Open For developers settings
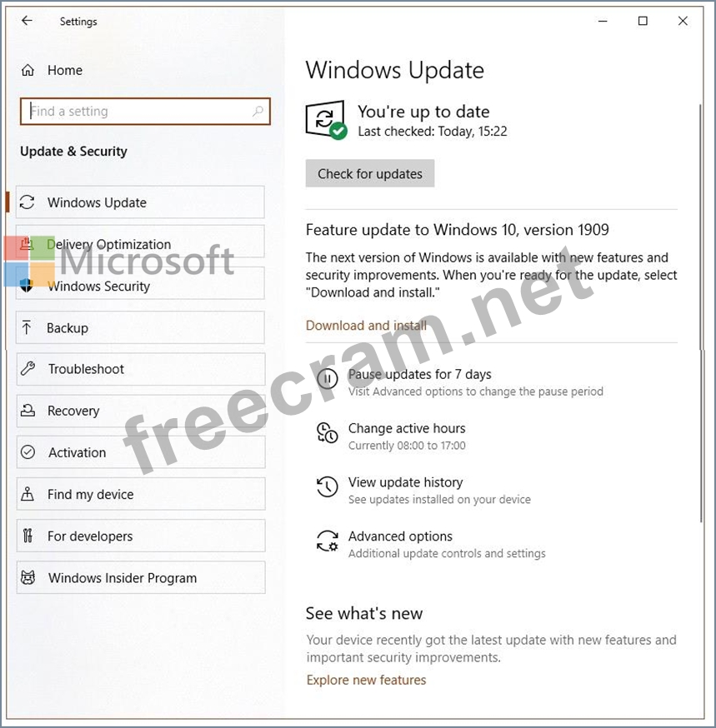Viewport: 716px width, 728px height. pyautogui.click(x=141, y=536)
